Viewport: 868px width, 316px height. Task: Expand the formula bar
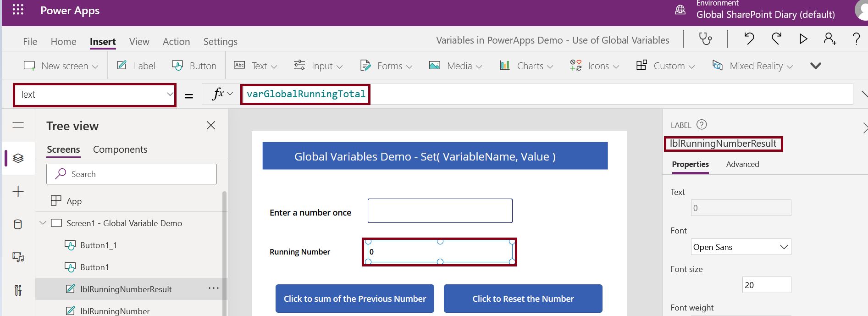(864, 94)
